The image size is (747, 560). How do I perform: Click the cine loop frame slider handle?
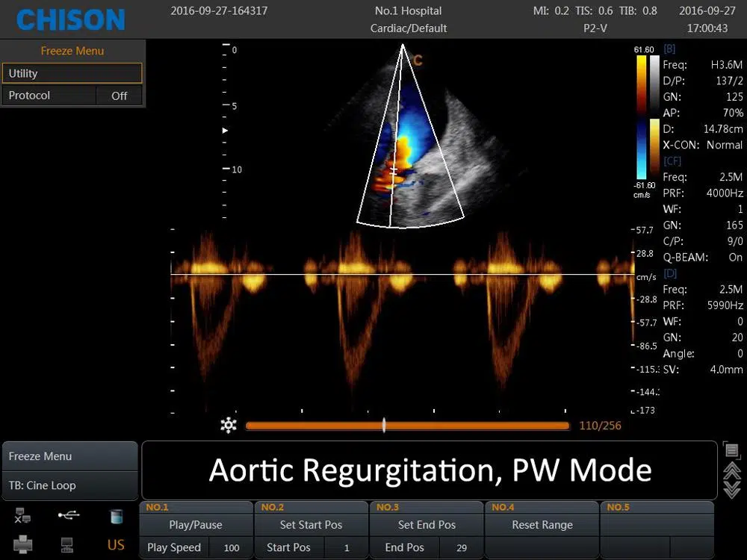[384, 426]
